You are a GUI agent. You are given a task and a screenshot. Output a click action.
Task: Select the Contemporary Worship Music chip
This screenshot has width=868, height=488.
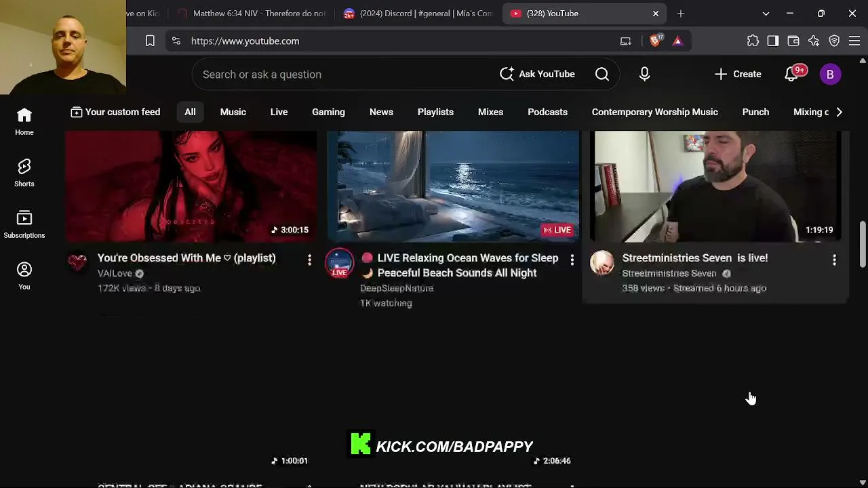[654, 112]
